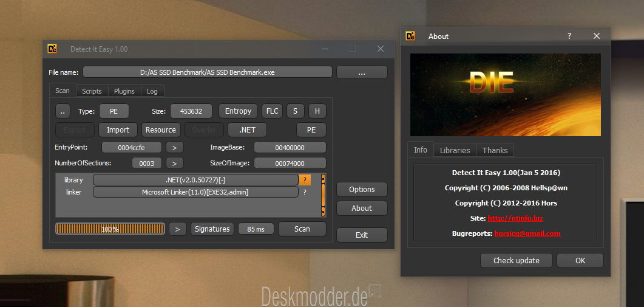Click the .NET(v2.0.50727) library result

click(195, 180)
